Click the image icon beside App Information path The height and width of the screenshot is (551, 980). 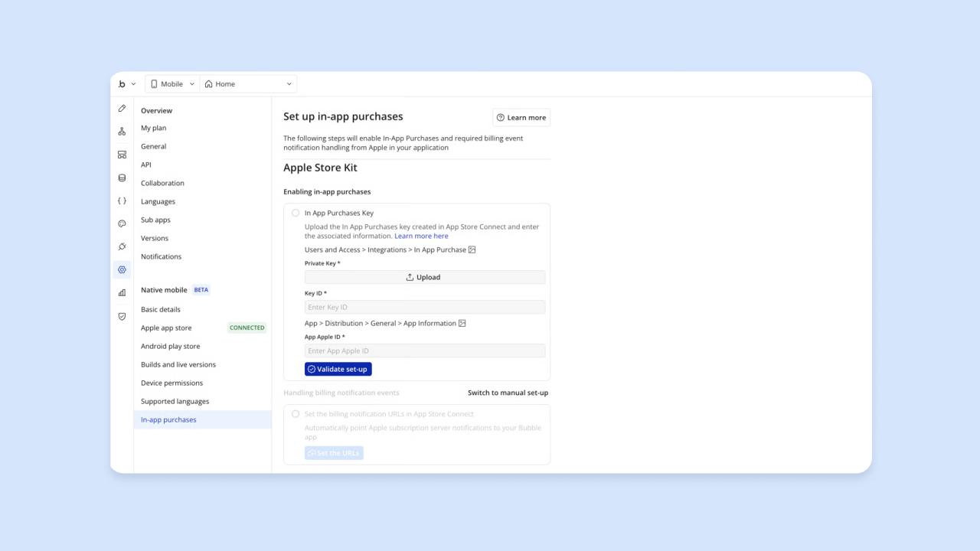[x=462, y=323]
